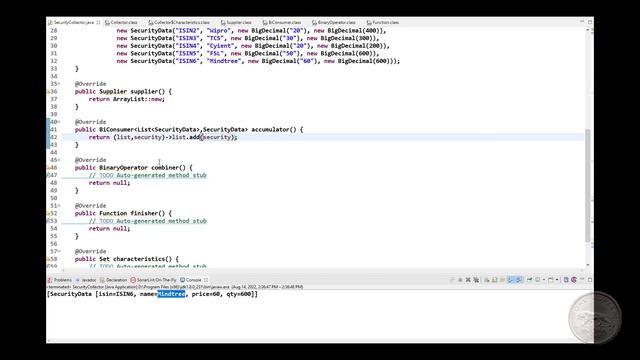The width and height of the screenshot is (640, 360).
Task: Close the Console view tab
Action: (x=206, y=280)
